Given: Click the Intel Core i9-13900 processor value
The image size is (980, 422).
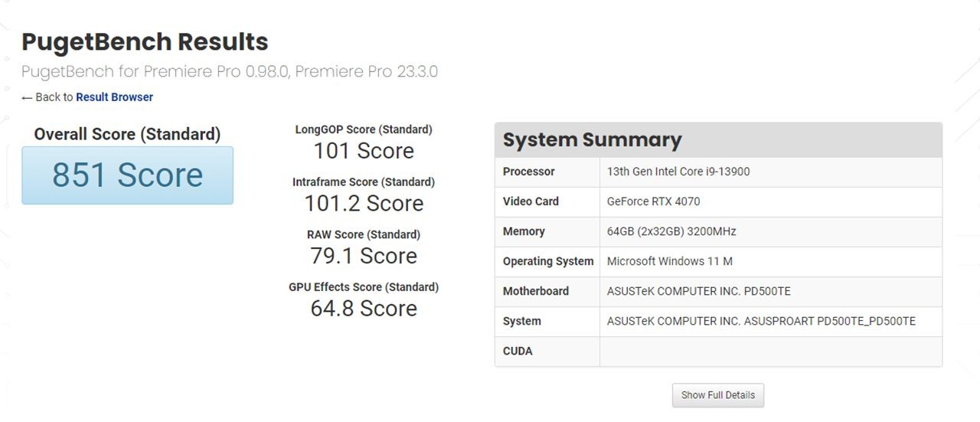Looking at the screenshot, I should [678, 172].
